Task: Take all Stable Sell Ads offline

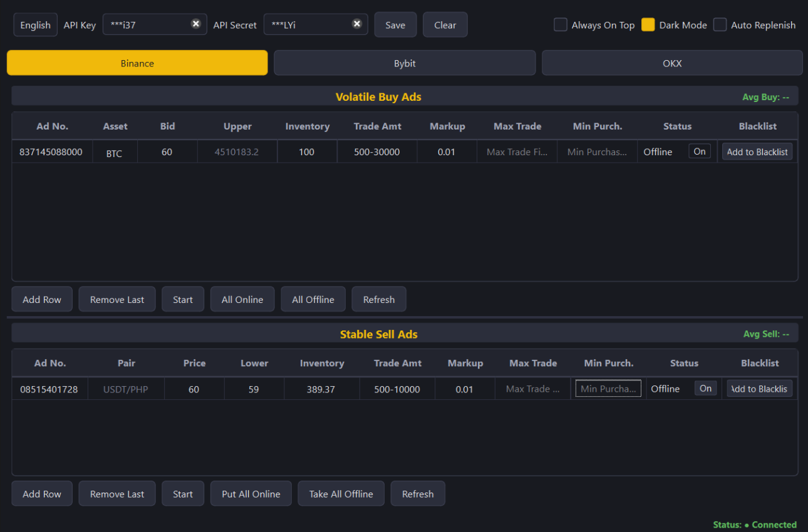Action: (341, 493)
